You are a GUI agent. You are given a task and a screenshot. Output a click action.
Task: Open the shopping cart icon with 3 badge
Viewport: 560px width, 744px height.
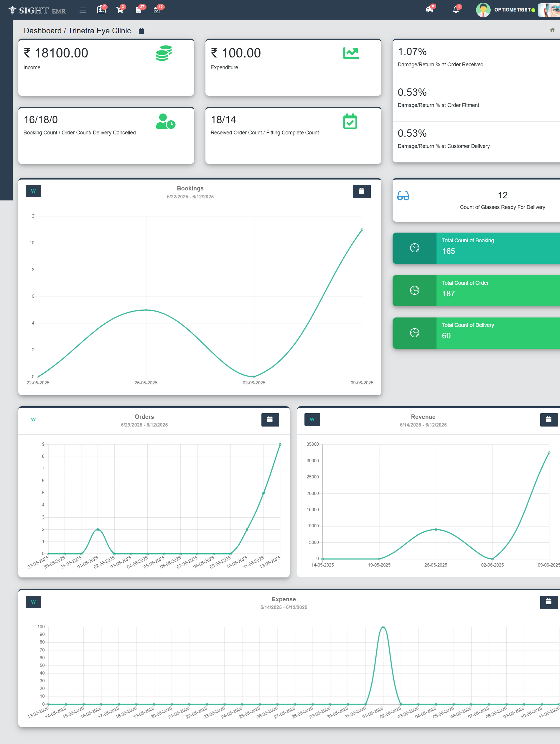[119, 10]
